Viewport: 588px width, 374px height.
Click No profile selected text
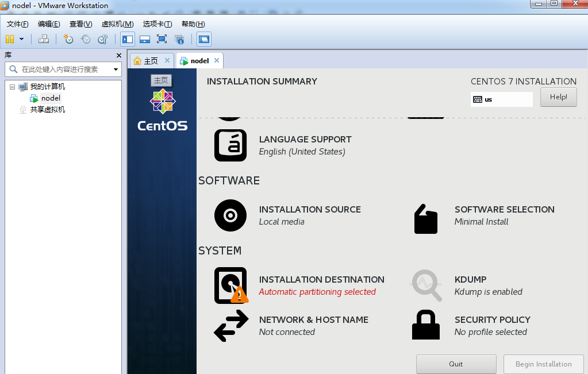(x=490, y=332)
